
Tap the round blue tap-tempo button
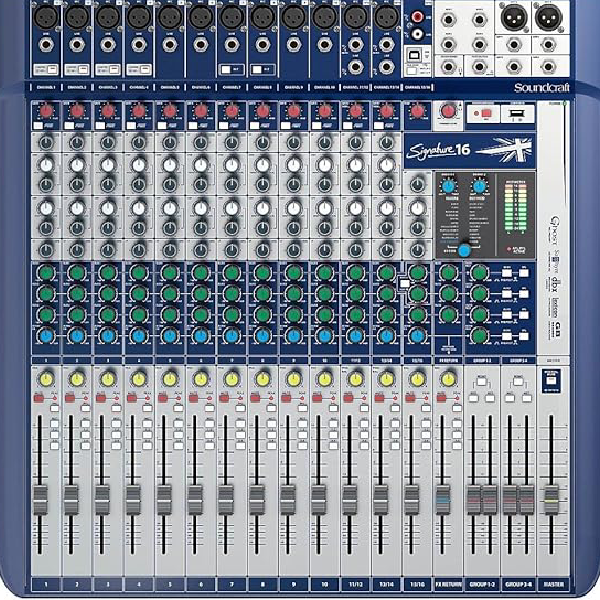click(464, 251)
